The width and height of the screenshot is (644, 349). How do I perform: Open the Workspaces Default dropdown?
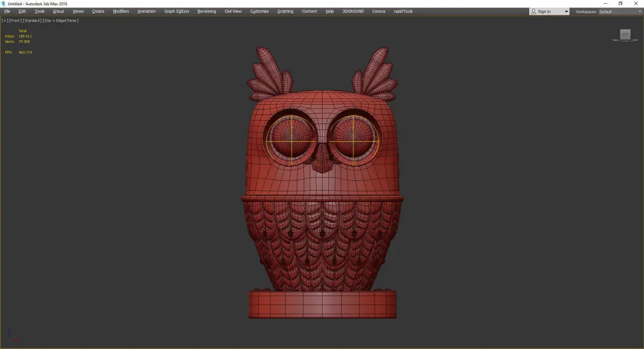620,11
